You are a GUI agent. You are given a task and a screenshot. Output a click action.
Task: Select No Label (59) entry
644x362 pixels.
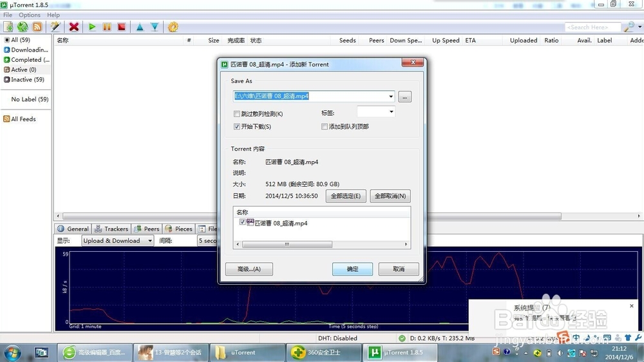point(30,99)
